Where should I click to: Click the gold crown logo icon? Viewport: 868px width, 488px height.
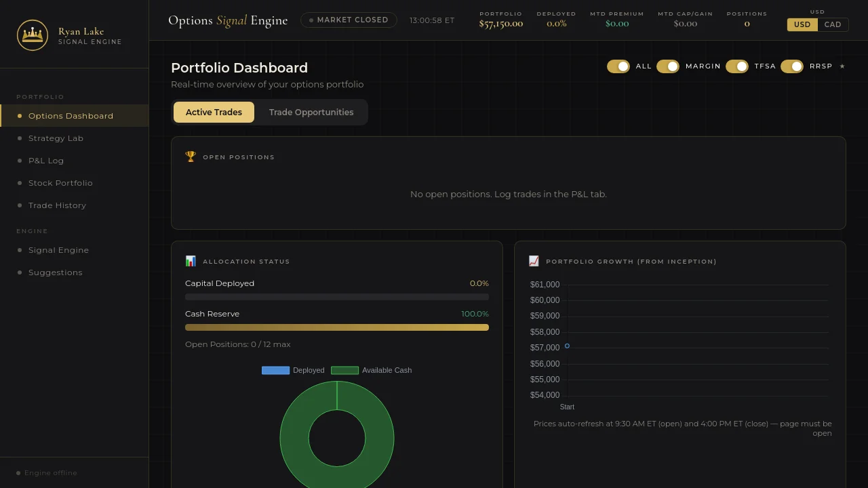[x=33, y=35]
